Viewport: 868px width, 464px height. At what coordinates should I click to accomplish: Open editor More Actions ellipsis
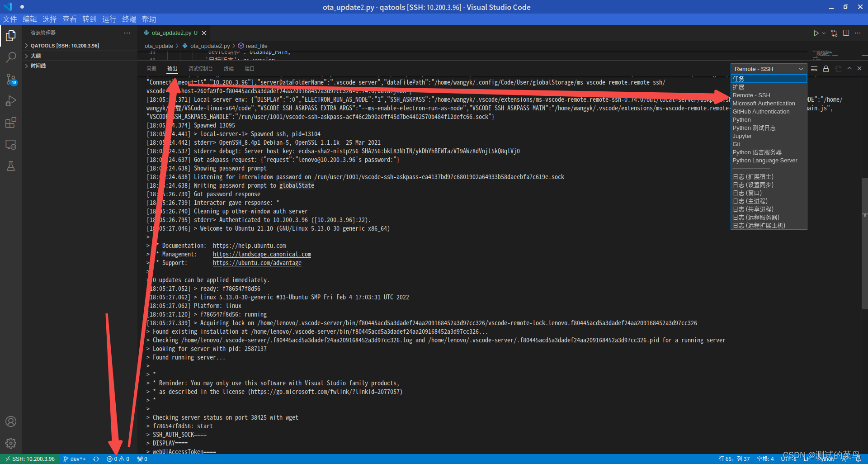[858, 33]
